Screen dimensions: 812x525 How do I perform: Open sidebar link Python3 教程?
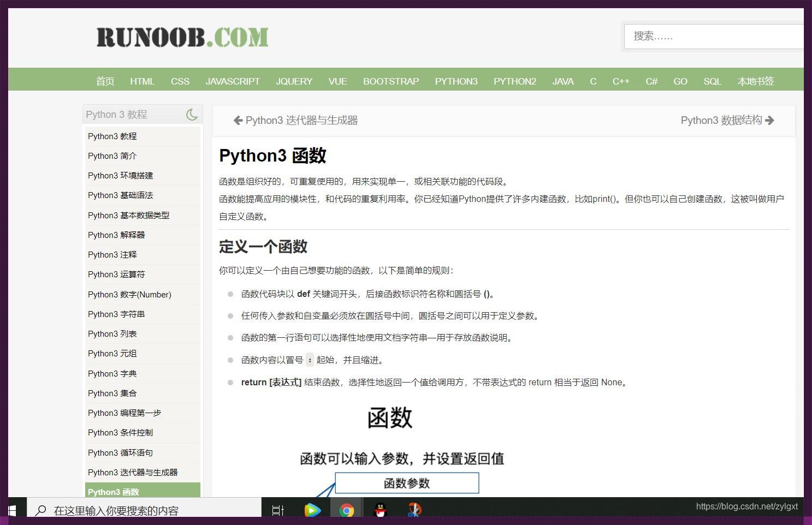112,136
